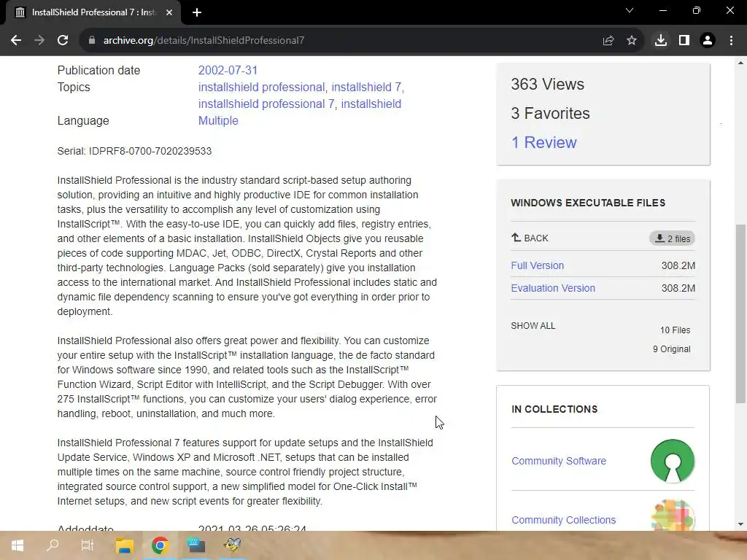Download the Full Version file

pos(538,265)
